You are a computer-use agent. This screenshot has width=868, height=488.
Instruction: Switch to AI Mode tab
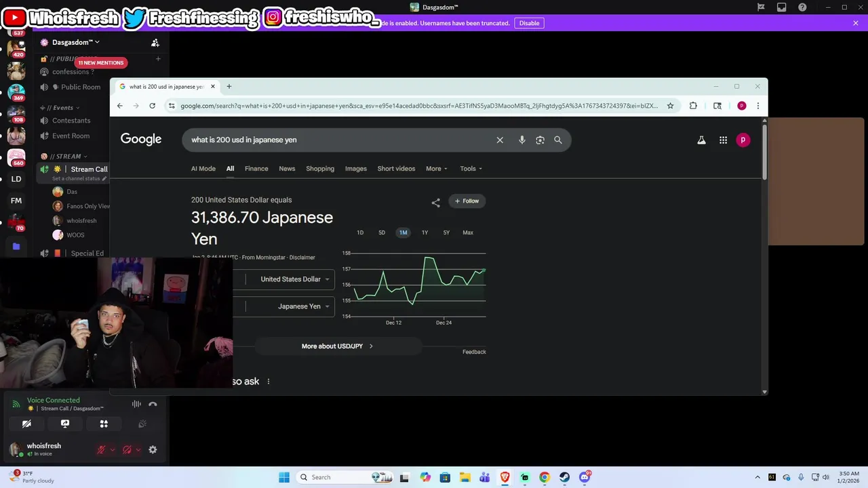coord(203,169)
